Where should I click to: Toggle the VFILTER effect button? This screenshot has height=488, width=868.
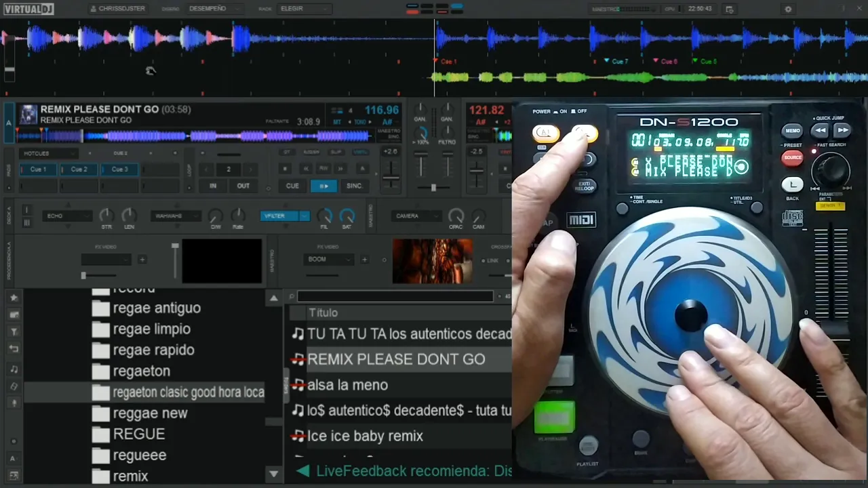click(279, 216)
